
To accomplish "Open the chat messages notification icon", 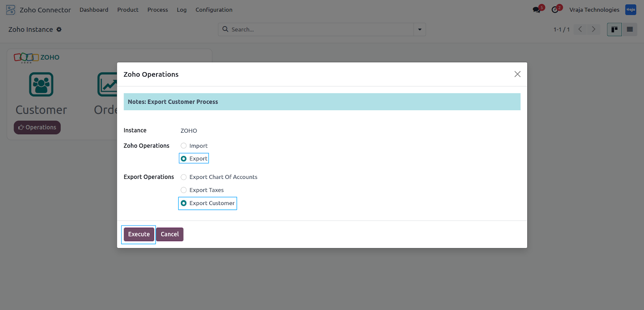I will tap(537, 10).
